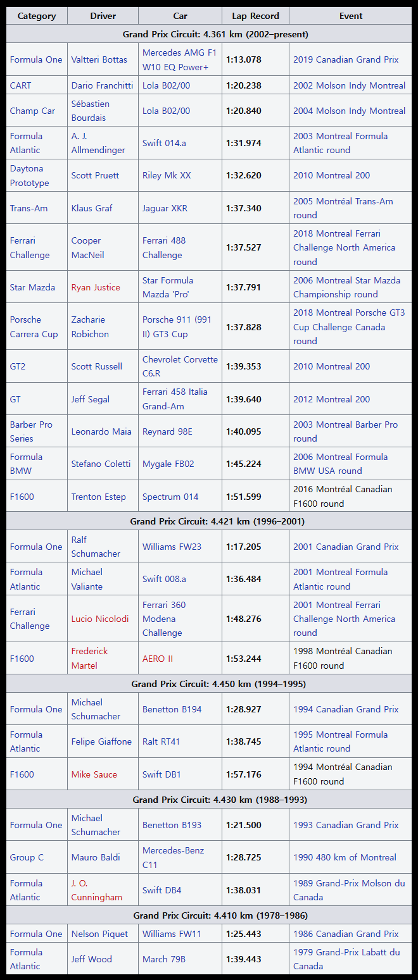
Task: Open the Nelson Piquet driver link
Action: 99,934
